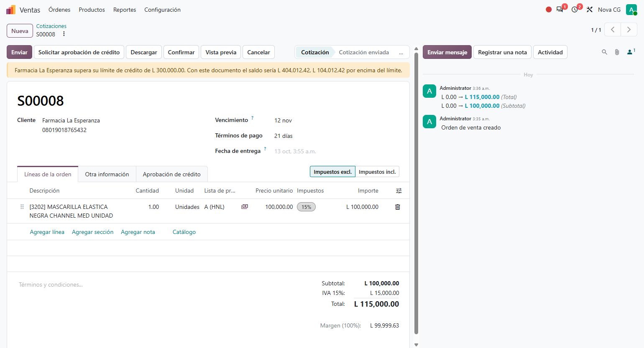
Task: Click the Términos y condiciones field
Action: point(163,284)
